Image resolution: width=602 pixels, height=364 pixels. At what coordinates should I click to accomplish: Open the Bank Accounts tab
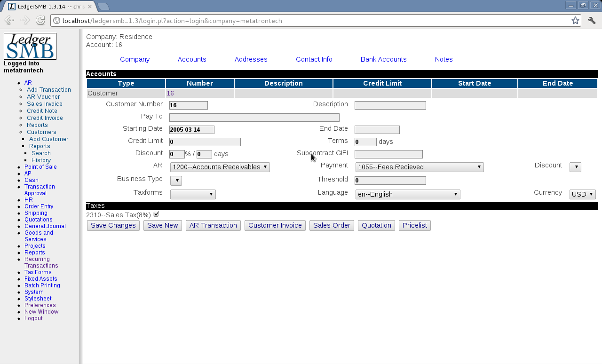(x=383, y=59)
